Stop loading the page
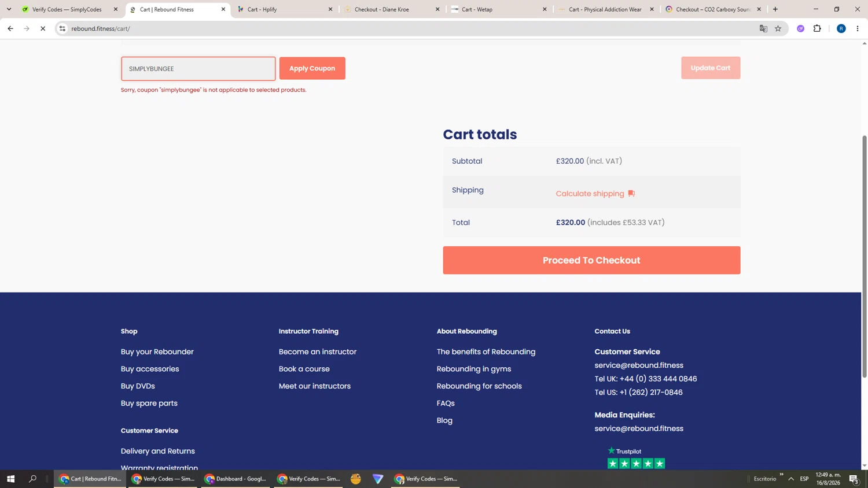 tap(43, 28)
